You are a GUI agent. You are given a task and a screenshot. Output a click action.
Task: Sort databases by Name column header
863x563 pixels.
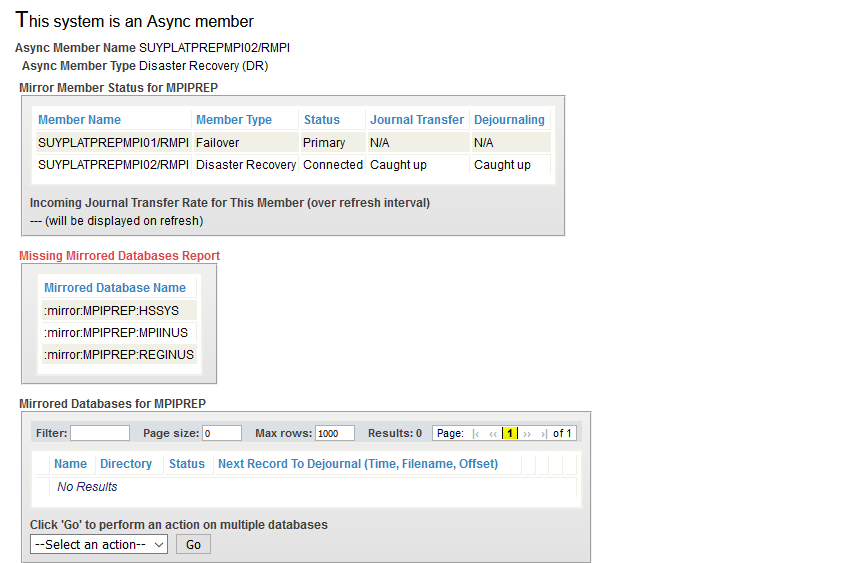pyautogui.click(x=70, y=463)
